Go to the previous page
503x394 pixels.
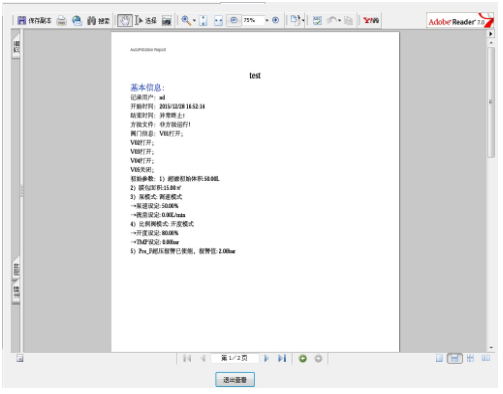point(203,358)
